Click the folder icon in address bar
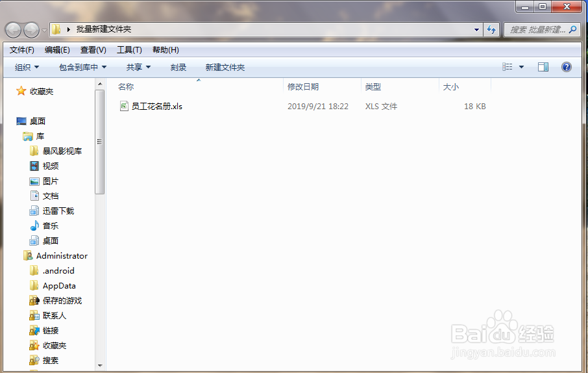This screenshot has height=373, width=588. 56,29
